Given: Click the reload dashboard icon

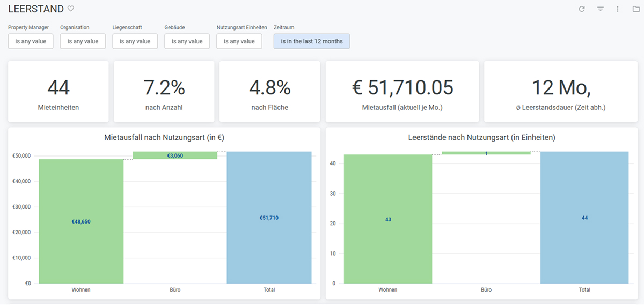Looking at the screenshot, I should click(x=582, y=9).
